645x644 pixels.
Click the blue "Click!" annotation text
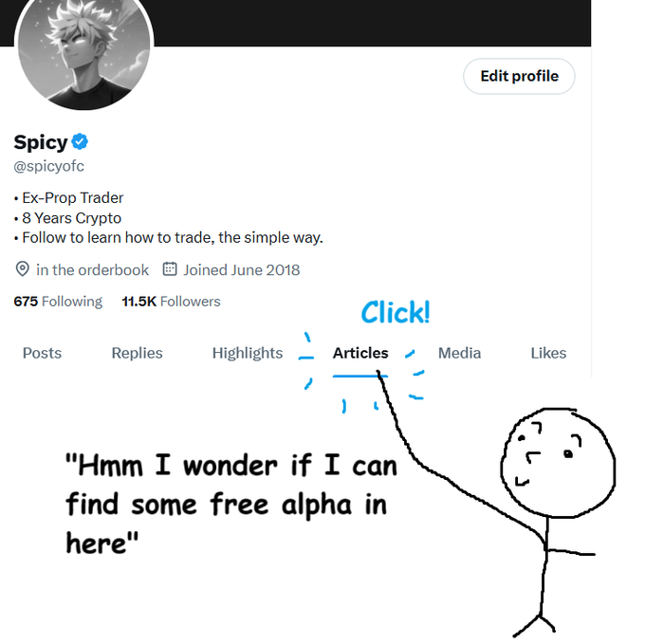point(395,312)
